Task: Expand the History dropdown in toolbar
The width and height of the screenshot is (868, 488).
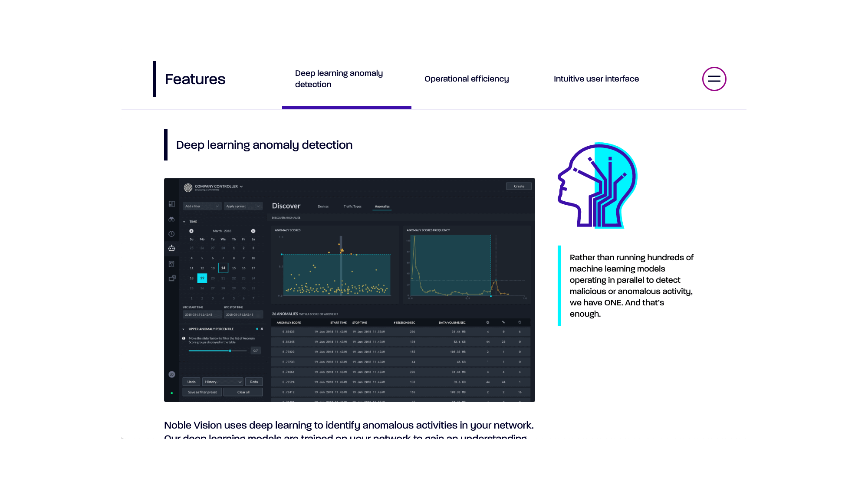Action: point(222,382)
